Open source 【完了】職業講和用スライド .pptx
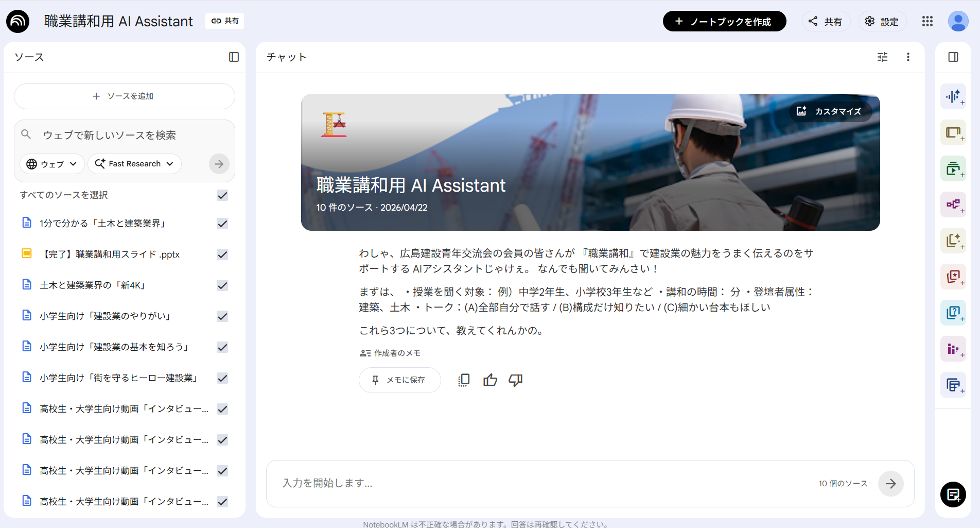This screenshot has width=980, height=528. point(110,254)
